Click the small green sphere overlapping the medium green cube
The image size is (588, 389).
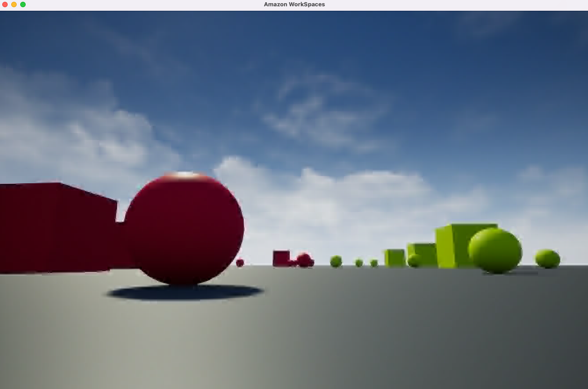point(414,261)
